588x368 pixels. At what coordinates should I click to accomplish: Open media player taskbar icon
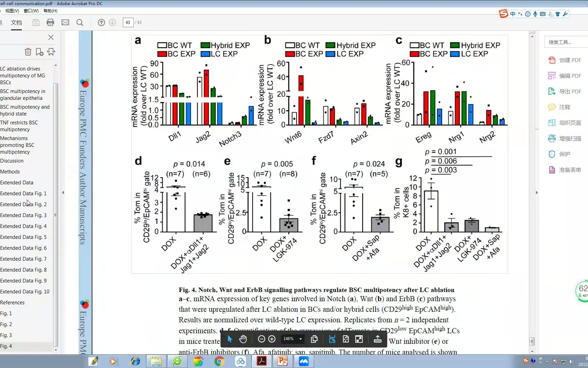click(x=113, y=361)
